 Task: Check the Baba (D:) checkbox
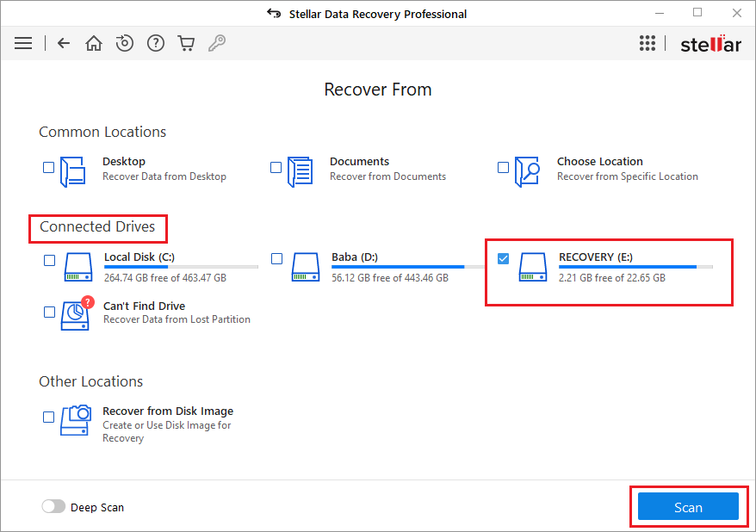276,259
